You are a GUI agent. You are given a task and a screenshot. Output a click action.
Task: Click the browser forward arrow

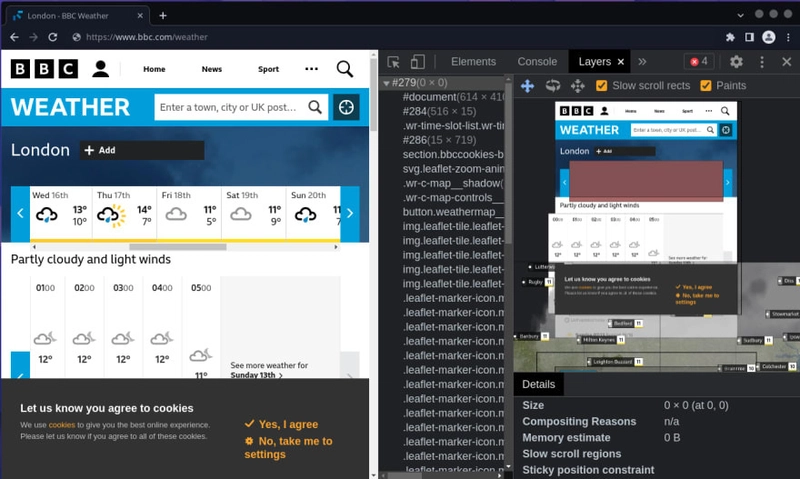coord(33,37)
